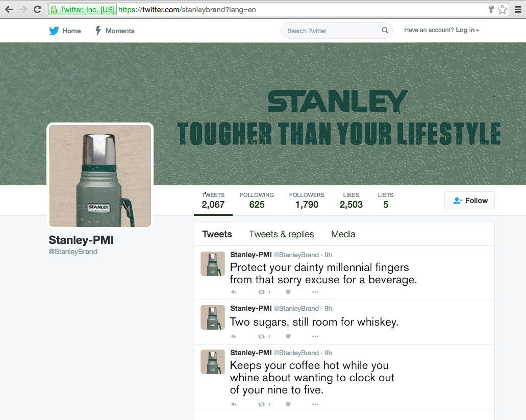Reload the page with refresh icon

click(x=37, y=9)
